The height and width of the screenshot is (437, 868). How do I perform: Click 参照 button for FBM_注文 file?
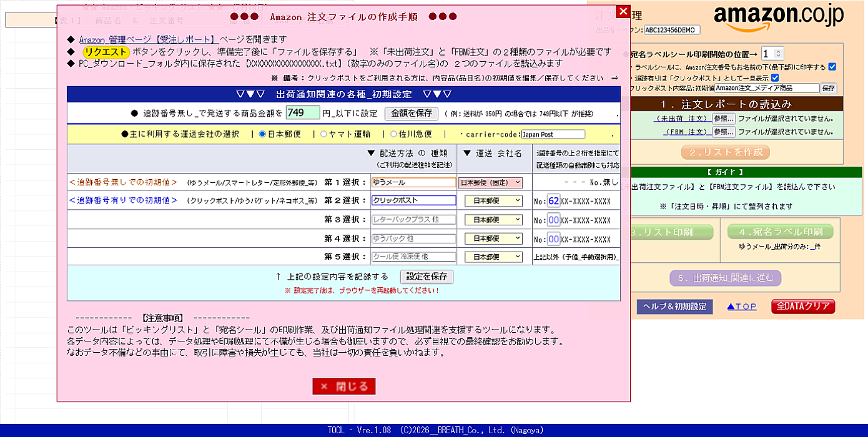point(724,132)
